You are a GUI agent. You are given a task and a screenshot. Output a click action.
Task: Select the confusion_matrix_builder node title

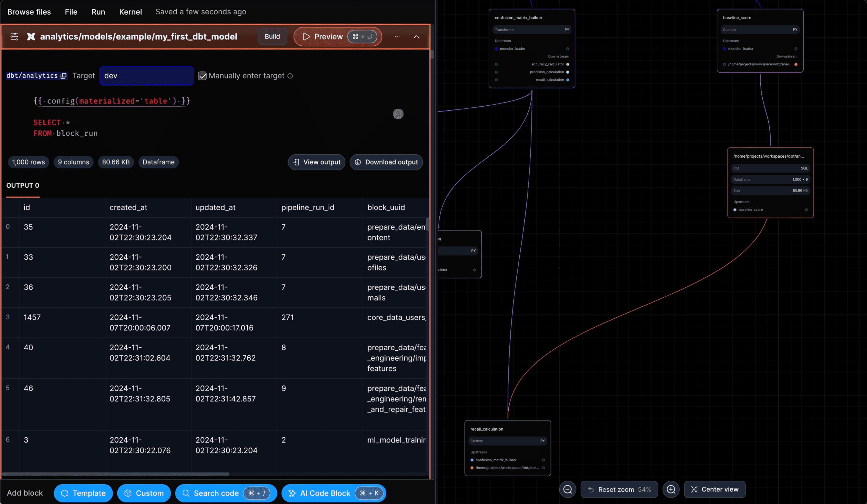[x=518, y=17]
